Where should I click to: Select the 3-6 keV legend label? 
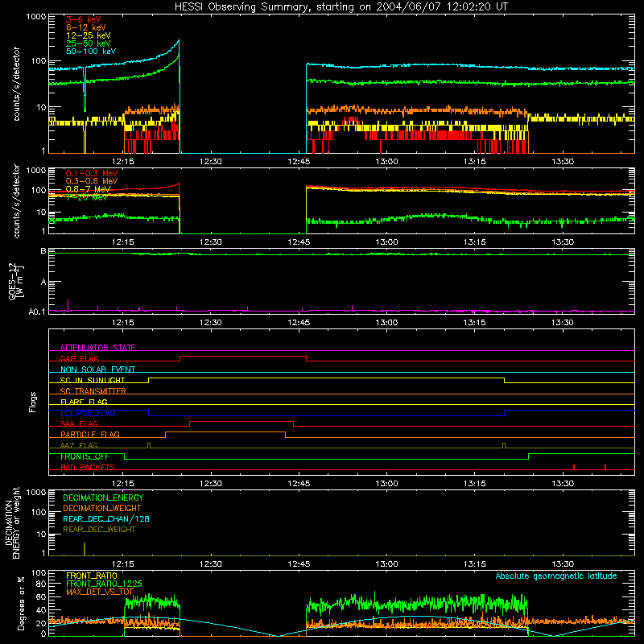[x=84, y=19]
